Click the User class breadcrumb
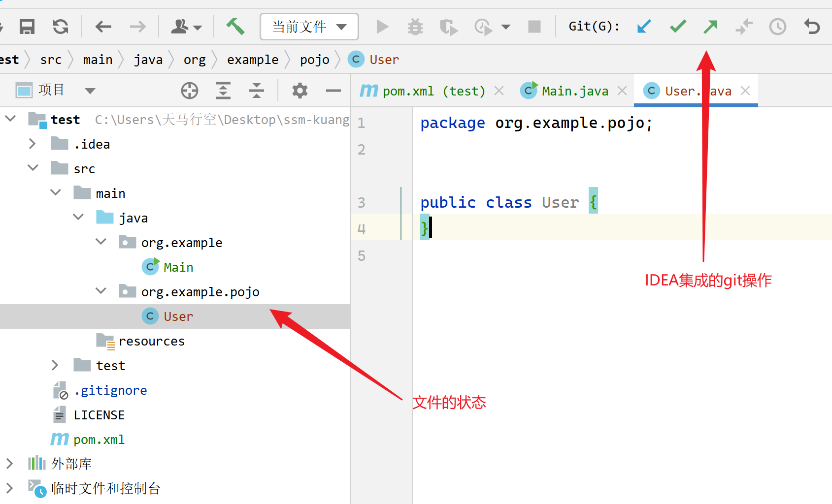This screenshot has width=832, height=504. point(373,60)
